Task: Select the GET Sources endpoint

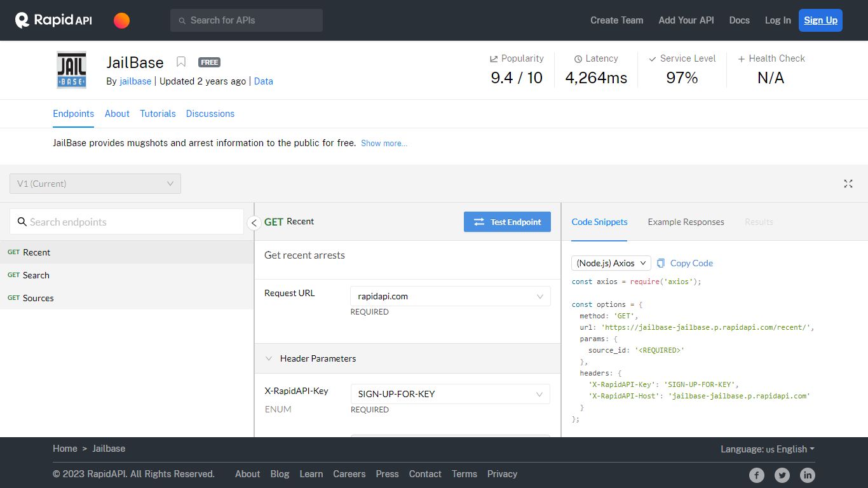Action: [x=127, y=298]
